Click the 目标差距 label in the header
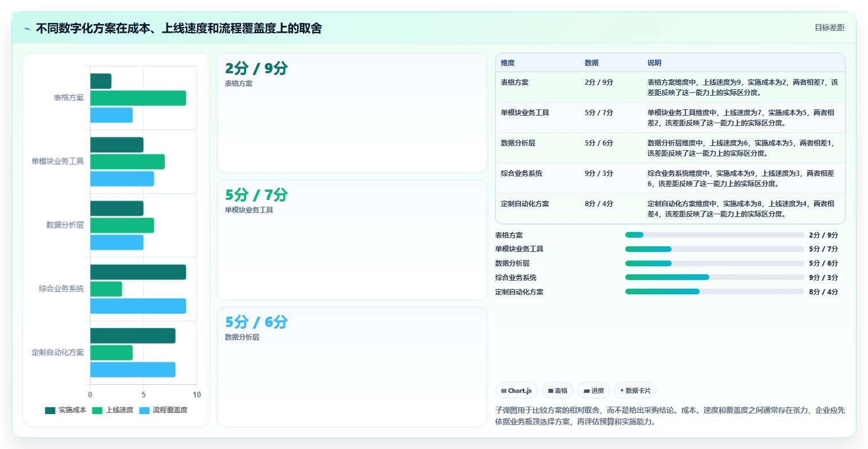This screenshot has width=868, height=449. [x=830, y=27]
